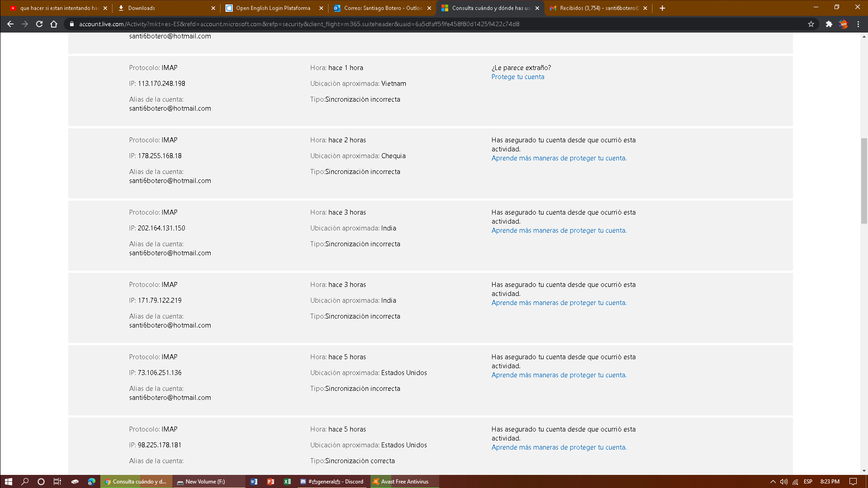Reload the current page
This screenshot has height=488, width=868.
click(x=39, y=24)
